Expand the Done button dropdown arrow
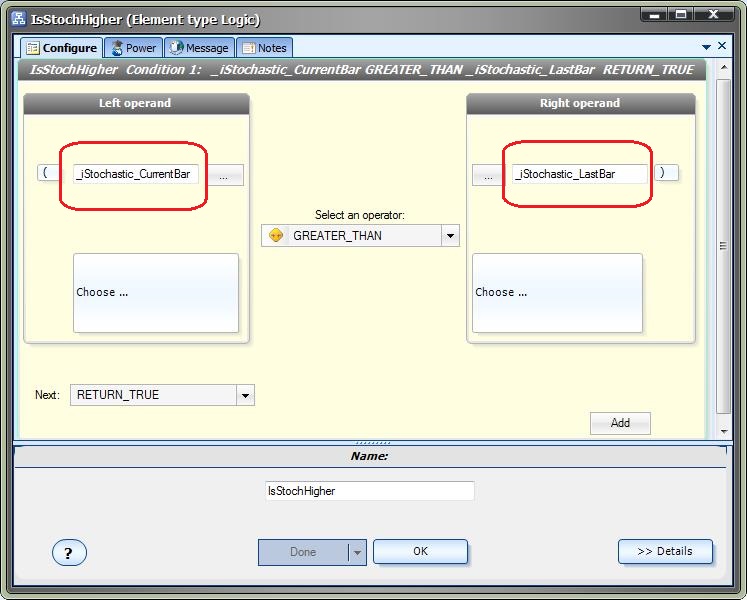 click(356, 552)
